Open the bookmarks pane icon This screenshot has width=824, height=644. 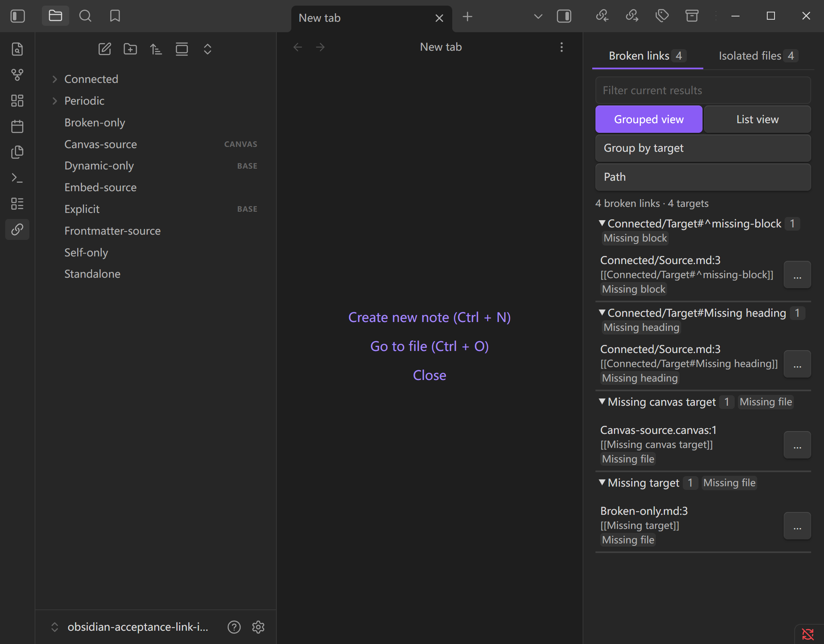pos(115,16)
